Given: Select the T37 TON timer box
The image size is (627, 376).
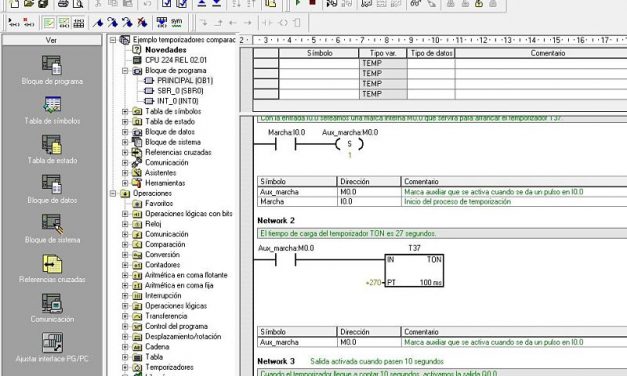Looking at the screenshot, I should [414, 270].
